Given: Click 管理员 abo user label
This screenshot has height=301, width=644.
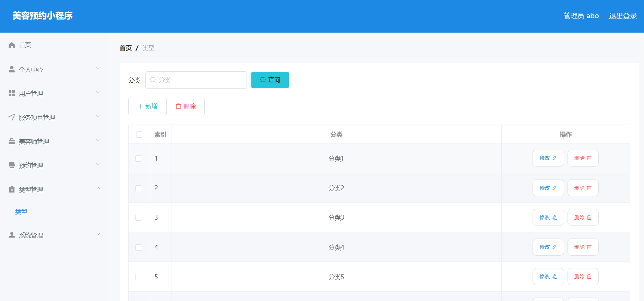Looking at the screenshot, I should pyautogui.click(x=581, y=16).
